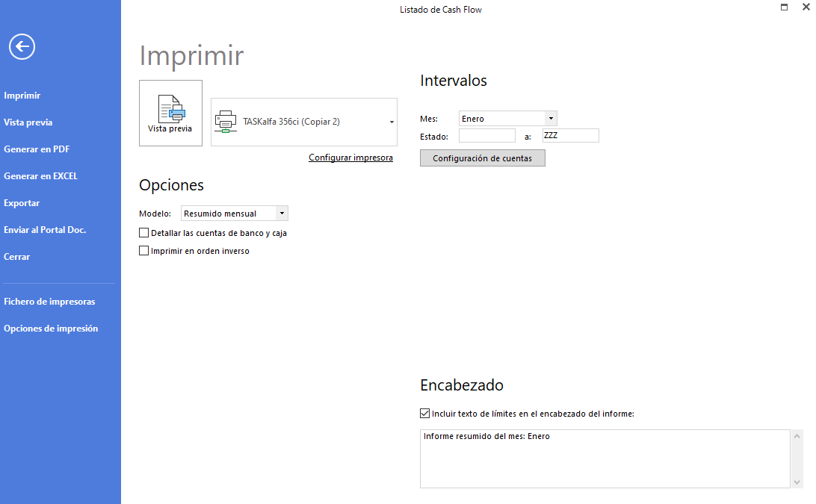Screen dimensions: 816x504
Task: Maximize the Listado de Cash Flow window
Action: click(x=785, y=7)
